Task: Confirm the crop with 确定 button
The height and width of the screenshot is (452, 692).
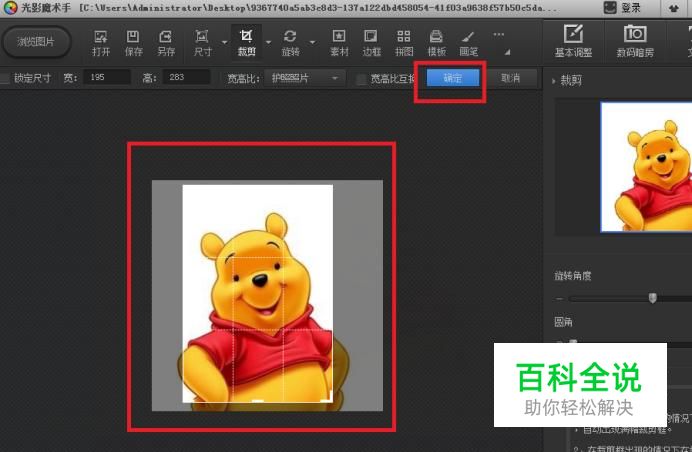Action: (452, 78)
